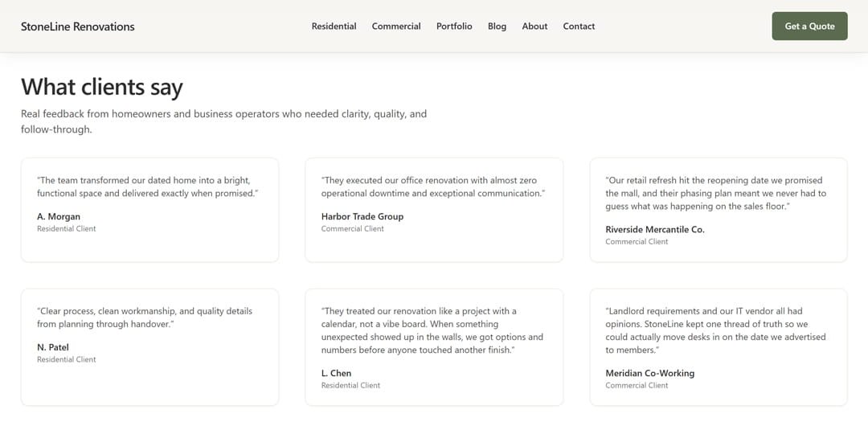Open the Portfolio section
The width and height of the screenshot is (868, 426).
click(454, 27)
